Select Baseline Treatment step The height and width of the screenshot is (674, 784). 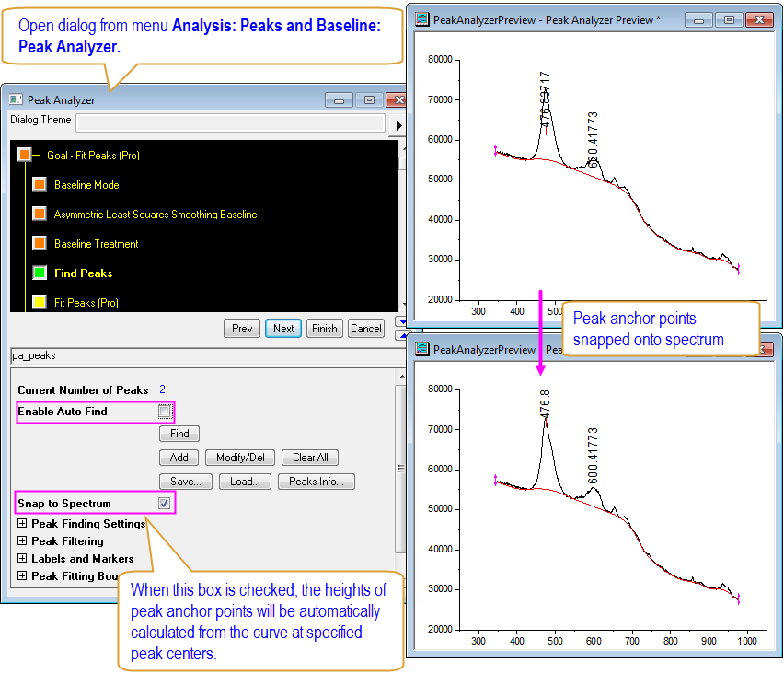pyautogui.click(x=97, y=244)
